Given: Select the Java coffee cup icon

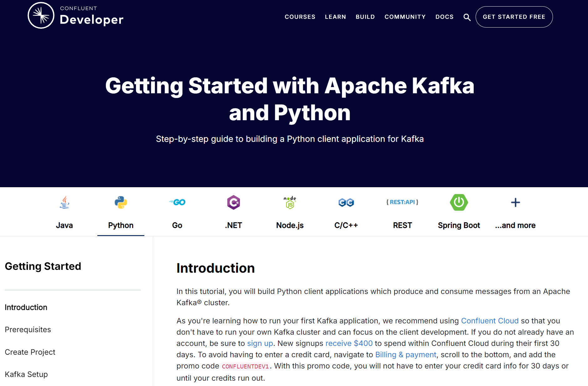Looking at the screenshot, I should 64,202.
